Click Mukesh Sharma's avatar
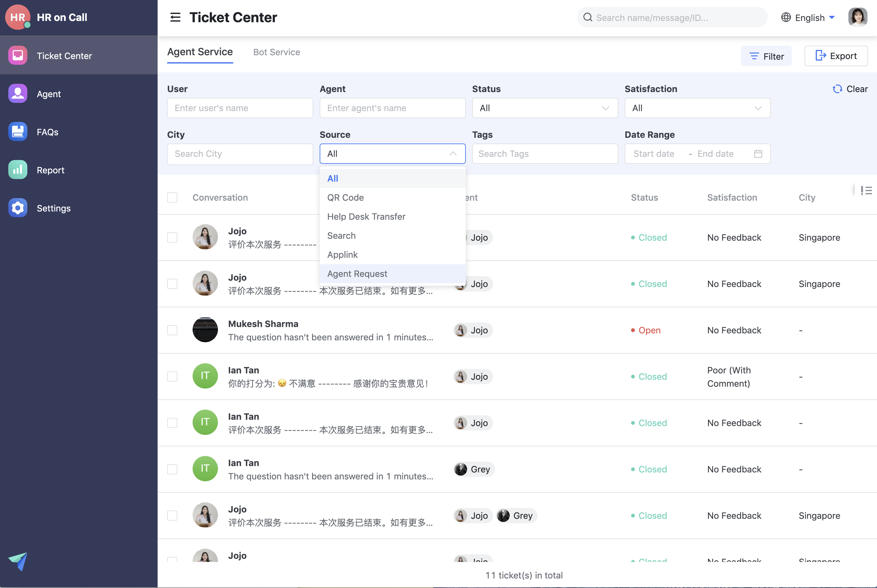This screenshot has height=588, width=877. [205, 330]
